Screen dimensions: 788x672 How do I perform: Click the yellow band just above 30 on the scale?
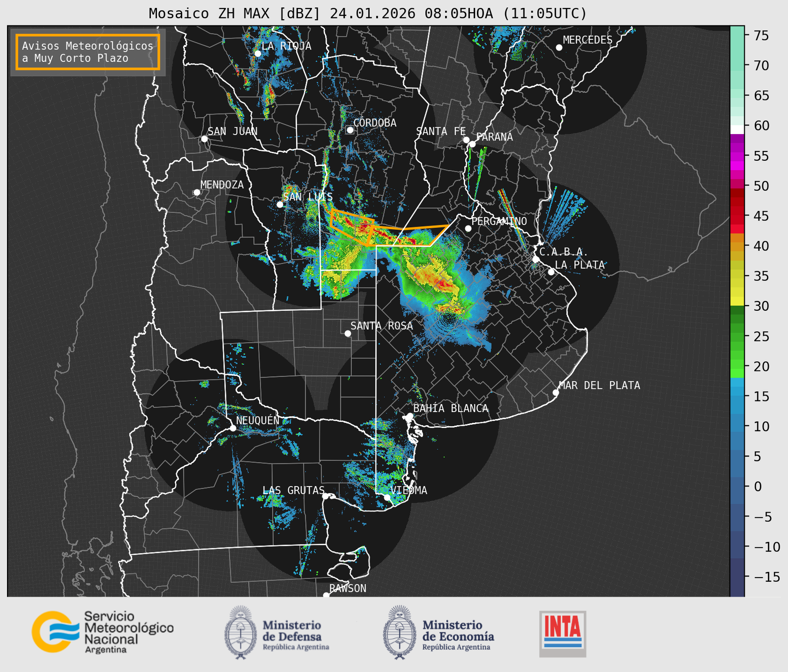point(737,301)
